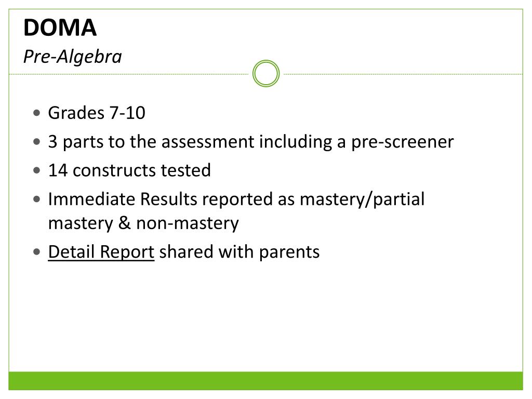
Task: Click the bullet dot beside 14 constructs tested
Action: [36, 170]
